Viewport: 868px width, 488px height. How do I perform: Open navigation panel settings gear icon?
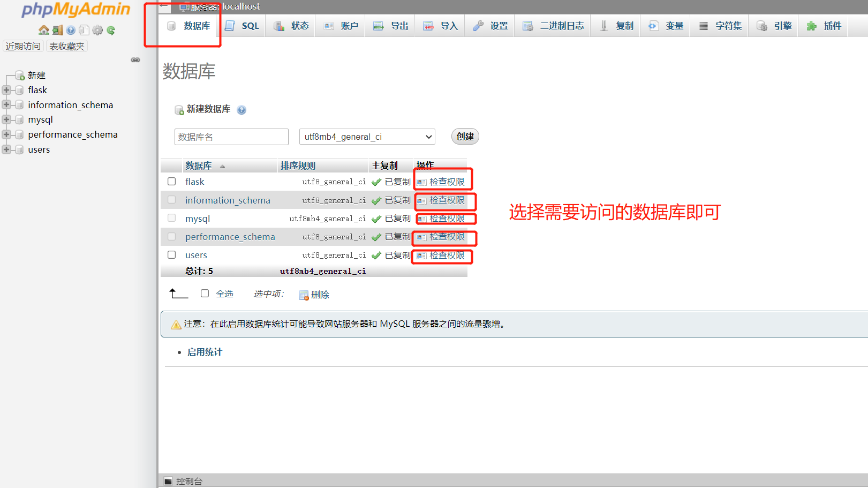[97, 30]
